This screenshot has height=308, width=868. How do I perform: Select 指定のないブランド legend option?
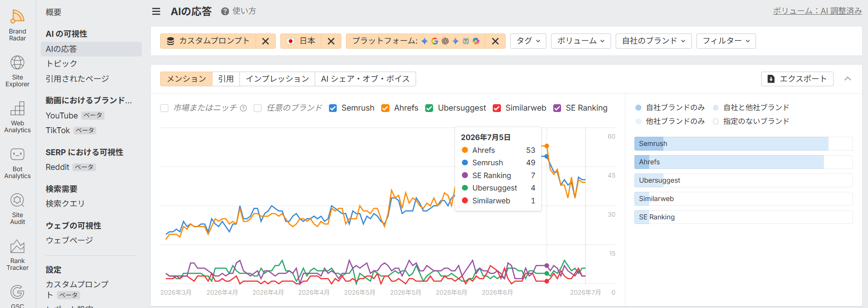(x=751, y=121)
